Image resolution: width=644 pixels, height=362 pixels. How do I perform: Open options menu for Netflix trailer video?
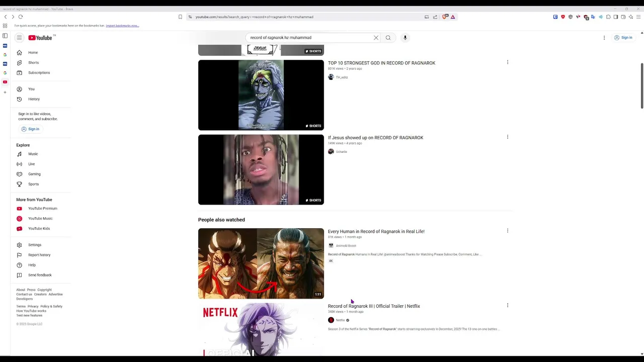click(x=507, y=305)
